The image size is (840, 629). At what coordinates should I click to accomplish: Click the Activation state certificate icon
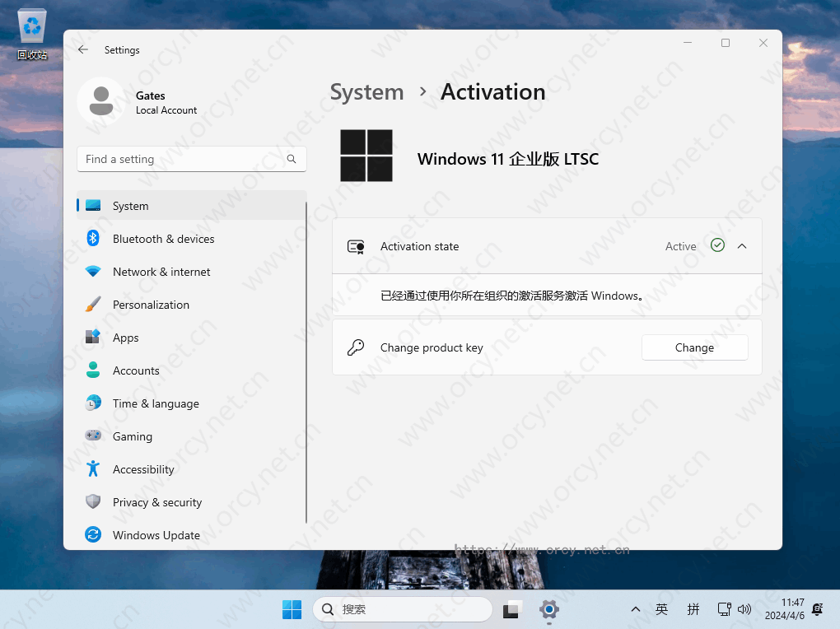point(357,246)
